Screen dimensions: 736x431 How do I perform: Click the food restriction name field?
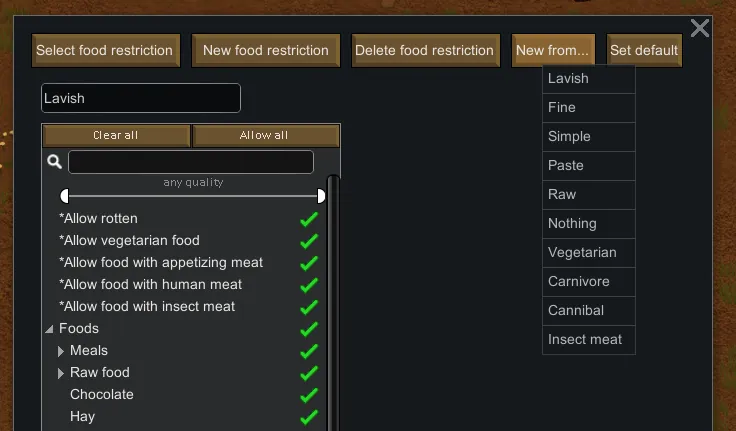pyautogui.click(x=140, y=98)
